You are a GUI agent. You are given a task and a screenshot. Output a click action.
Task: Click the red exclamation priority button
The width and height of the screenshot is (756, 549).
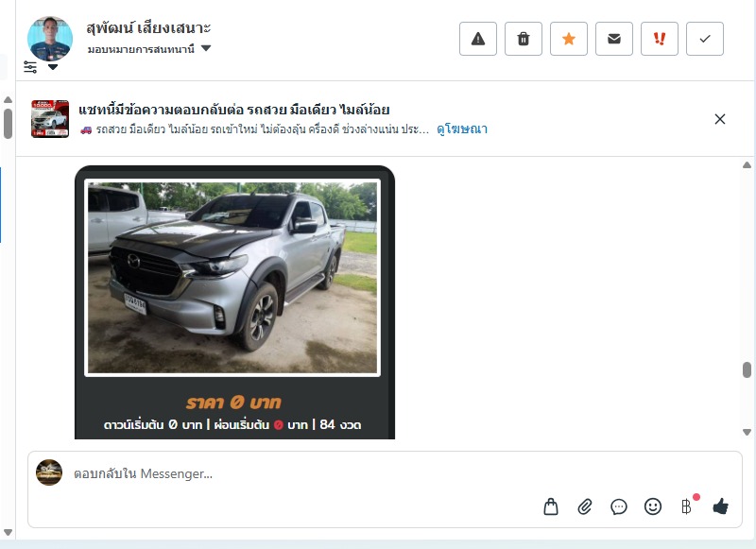pyautogui.click(x=659, y=39)
